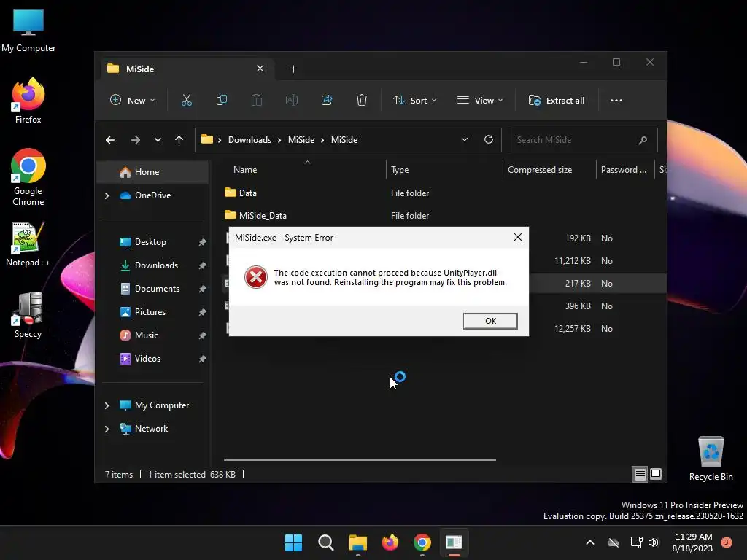This screenshot has width=747, height=560.
Task: Sort by the Name column header
Action: click(x=245, y=170)
